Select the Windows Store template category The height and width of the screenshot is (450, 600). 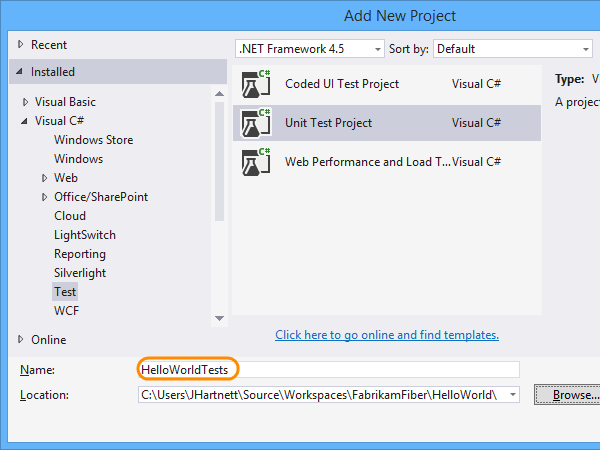click(x=92, y=140)
